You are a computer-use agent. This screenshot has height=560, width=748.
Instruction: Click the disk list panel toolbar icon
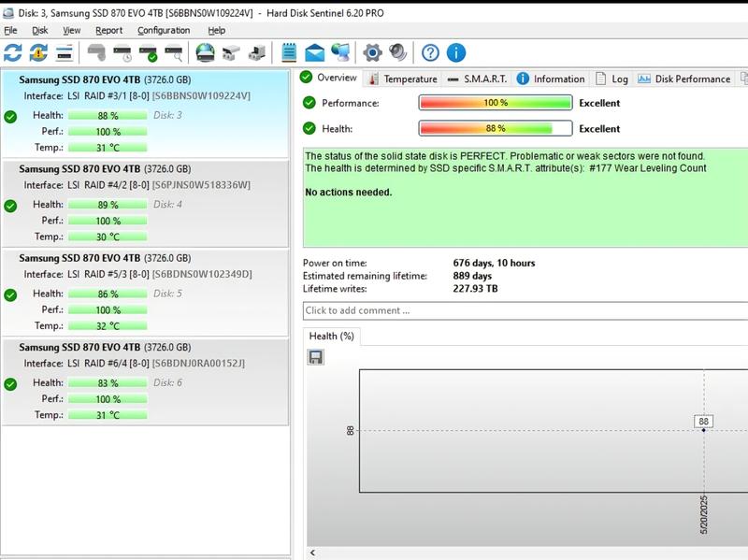(x=65, y=52)
